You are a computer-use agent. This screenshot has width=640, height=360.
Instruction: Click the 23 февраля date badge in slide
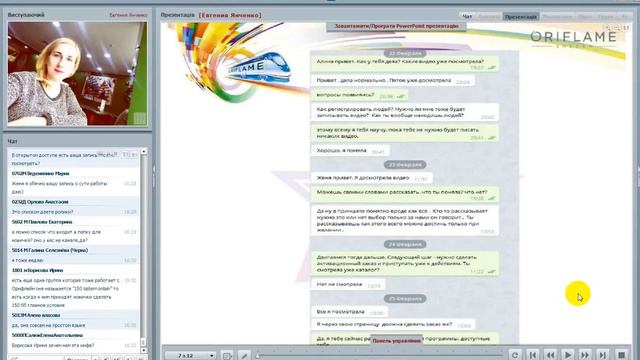(x=405, y=164)
